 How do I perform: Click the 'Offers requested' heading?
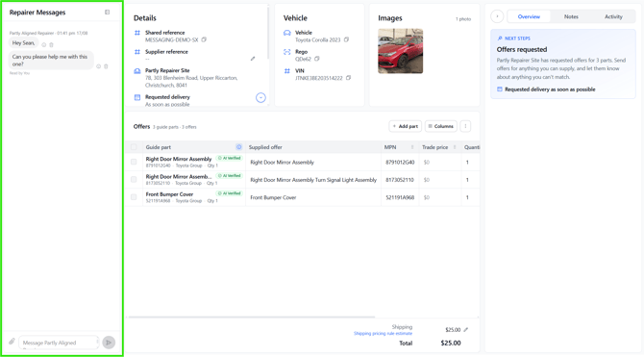tap(522, 49)
